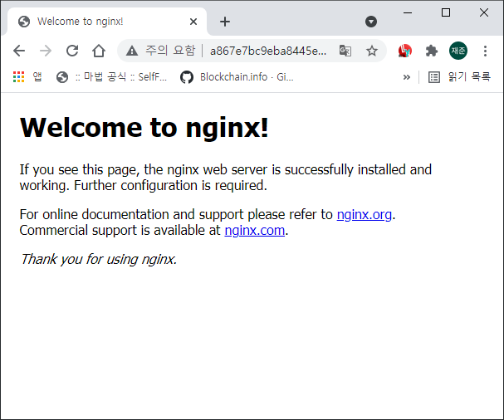Maximize the Chrome window
504x420 pixels.
click(x=446, y=12)
